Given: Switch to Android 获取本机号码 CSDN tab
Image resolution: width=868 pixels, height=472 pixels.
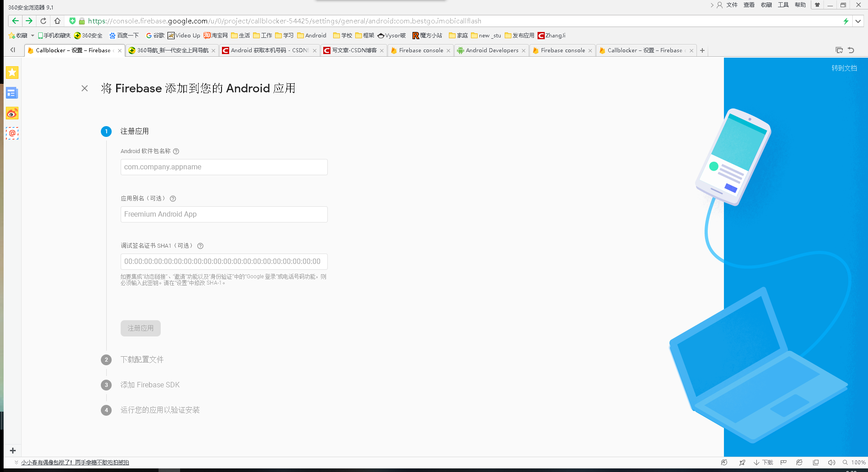Looking at the screenshot, I should click(269, 50).
